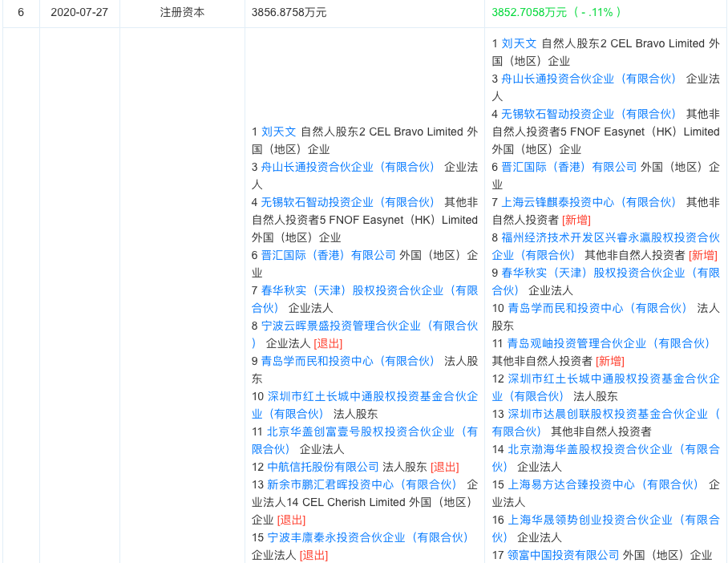Screen dimensions: 728x563
Task: Open 无锡软石智动投资企业 in before-change column
Action: (x=348, y=203)
